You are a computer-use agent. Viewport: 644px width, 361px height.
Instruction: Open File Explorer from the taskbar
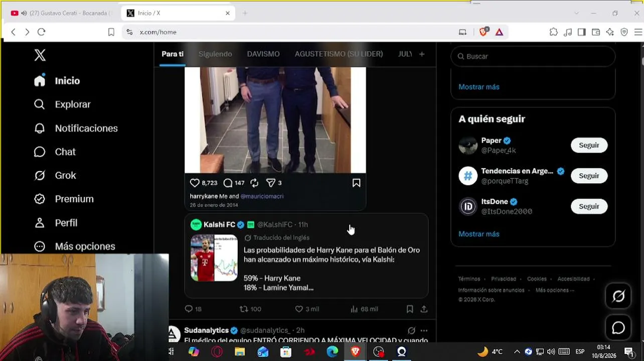(240, 352)
